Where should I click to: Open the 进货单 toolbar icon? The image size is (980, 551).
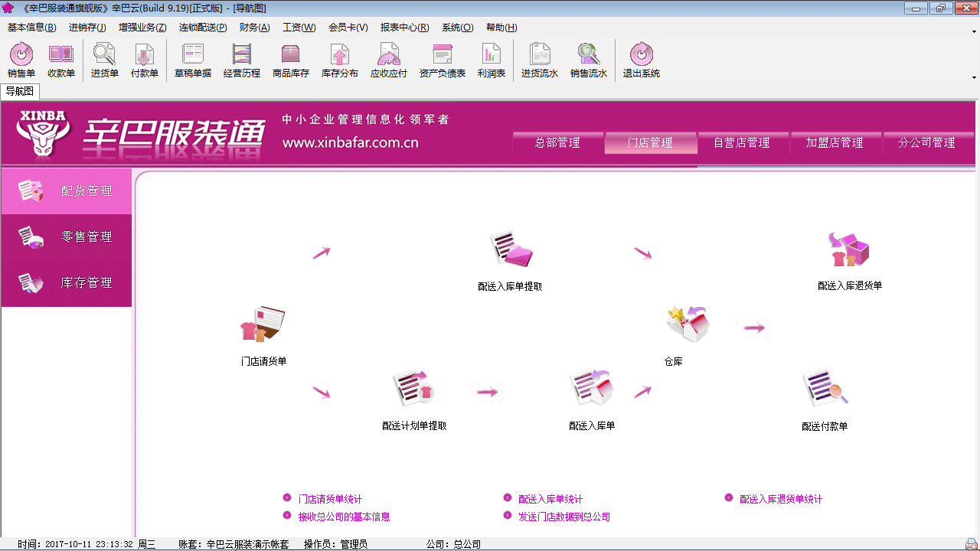click(x=105, y=61)
